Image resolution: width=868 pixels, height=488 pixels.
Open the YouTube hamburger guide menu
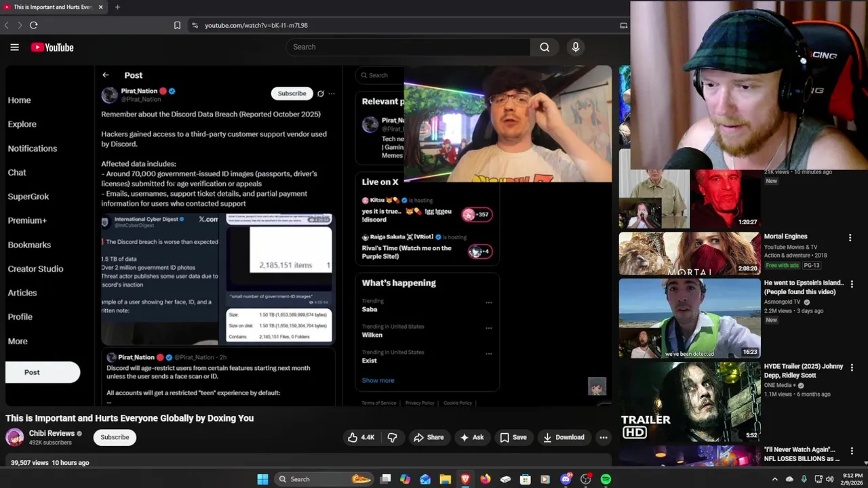(14, 47)
